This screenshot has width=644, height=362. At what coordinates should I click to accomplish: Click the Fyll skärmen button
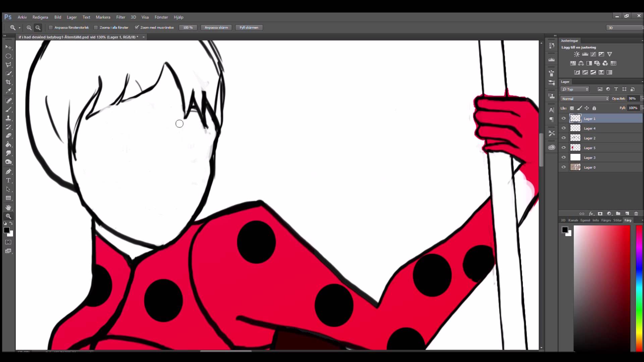coord(249,27)
